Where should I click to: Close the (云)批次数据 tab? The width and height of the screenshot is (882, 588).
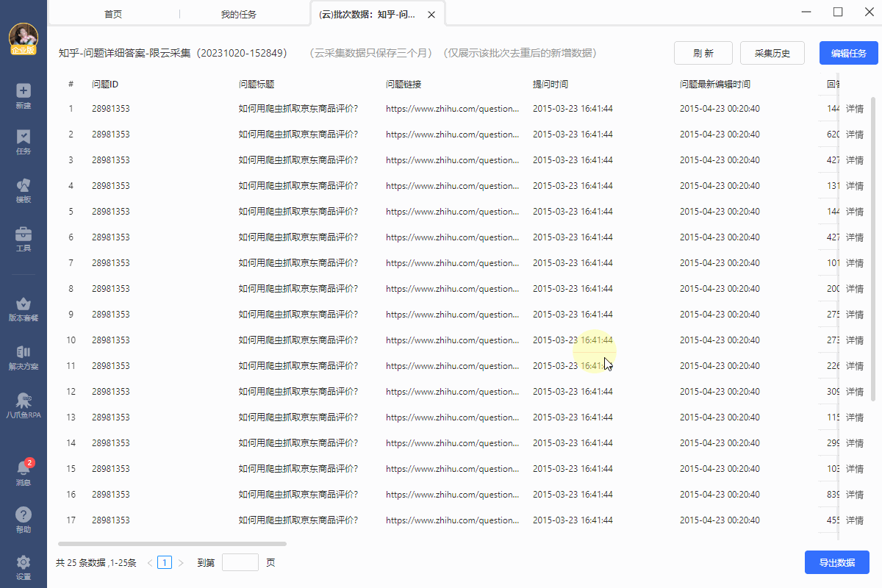pos(431,15)
